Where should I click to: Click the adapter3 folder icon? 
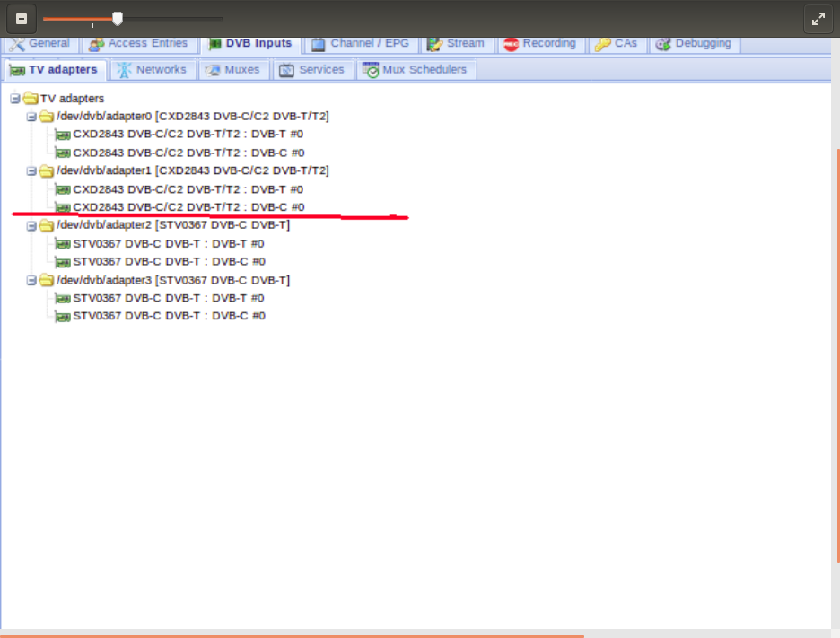(x=47, y=280)
